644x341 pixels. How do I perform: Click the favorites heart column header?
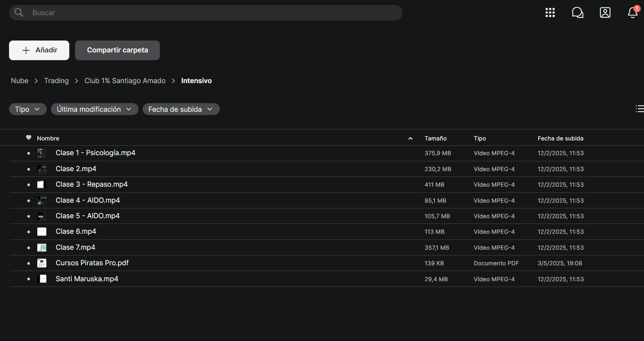29,138
